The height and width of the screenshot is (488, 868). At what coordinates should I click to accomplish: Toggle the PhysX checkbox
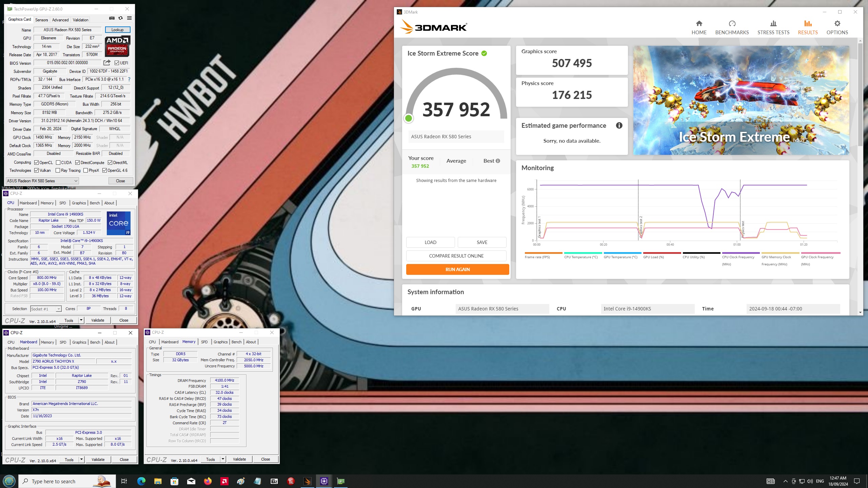(85, 170)
